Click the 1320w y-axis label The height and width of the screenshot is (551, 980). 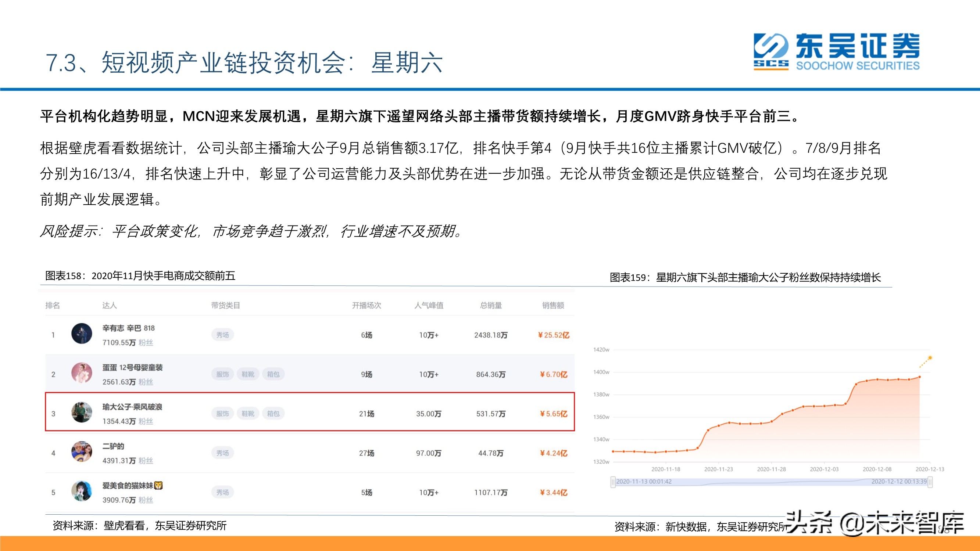pyautogui.click(x=601, y=462)
